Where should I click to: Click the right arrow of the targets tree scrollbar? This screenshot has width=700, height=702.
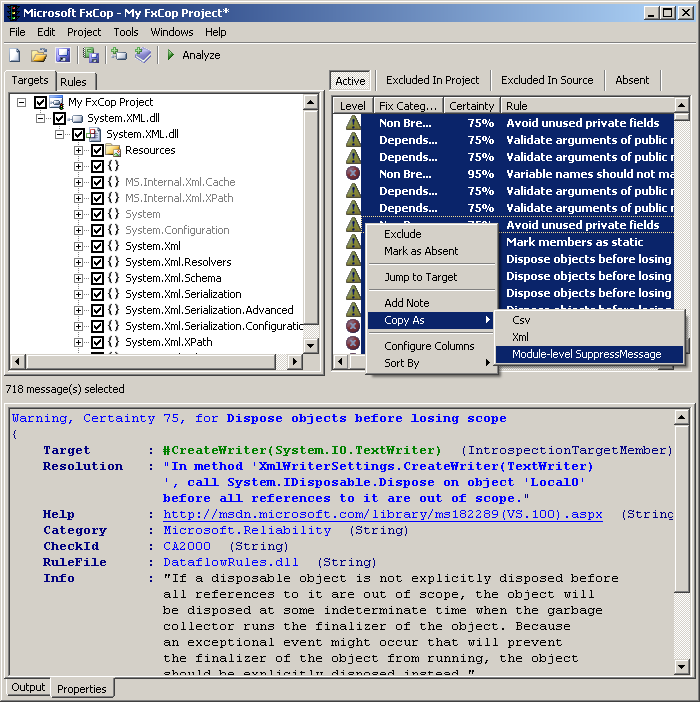(x=295, y=361)
